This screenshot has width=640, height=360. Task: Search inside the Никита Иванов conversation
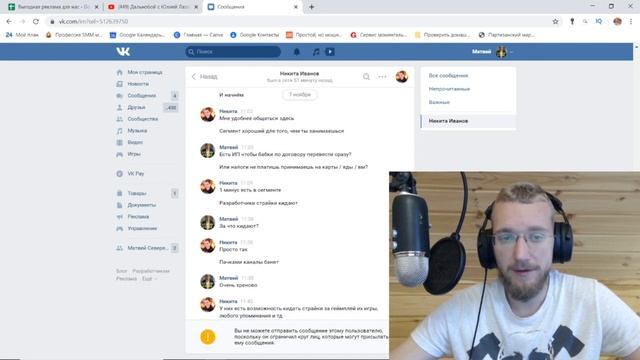(366, 76)
